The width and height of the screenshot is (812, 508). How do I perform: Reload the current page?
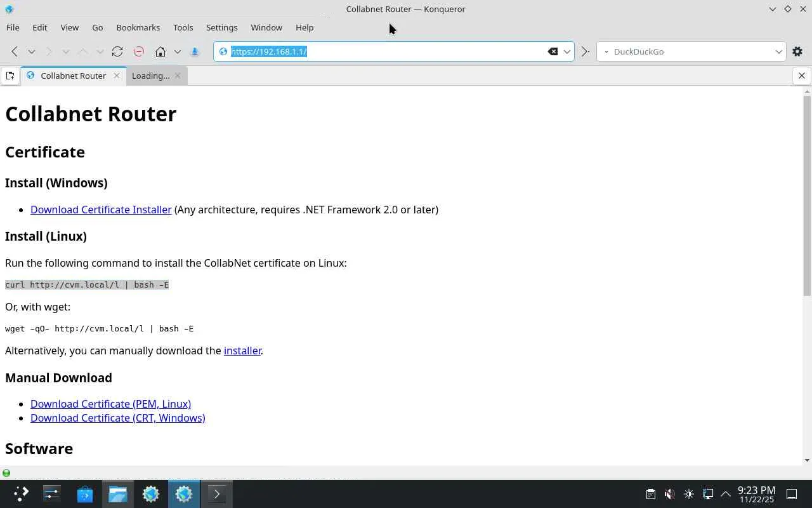click(x=117, y=51)
